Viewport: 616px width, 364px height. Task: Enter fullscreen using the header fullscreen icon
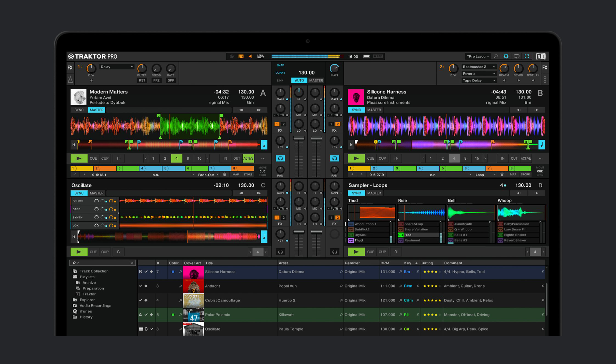click(527, 56)
